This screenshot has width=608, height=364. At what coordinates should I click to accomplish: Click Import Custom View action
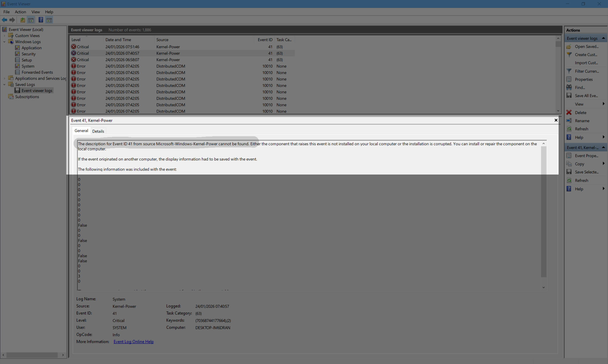586,63
